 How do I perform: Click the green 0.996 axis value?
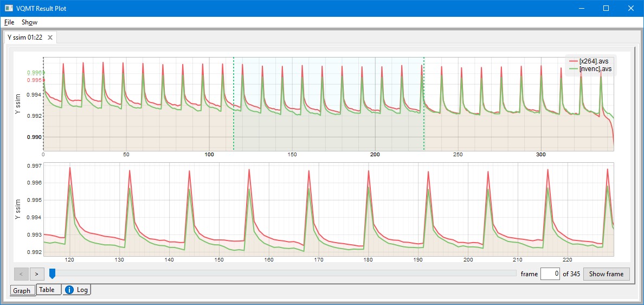click(x=34, y=72)
